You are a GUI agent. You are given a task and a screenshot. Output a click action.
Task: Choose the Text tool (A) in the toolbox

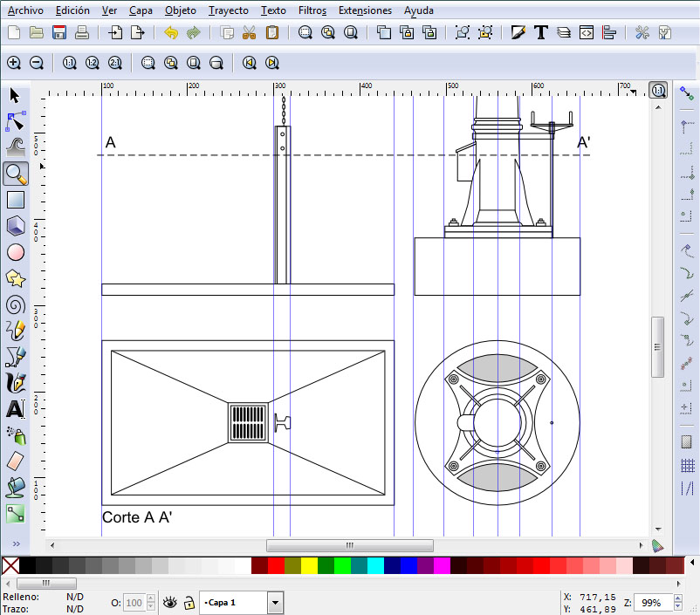click(15, 408)
